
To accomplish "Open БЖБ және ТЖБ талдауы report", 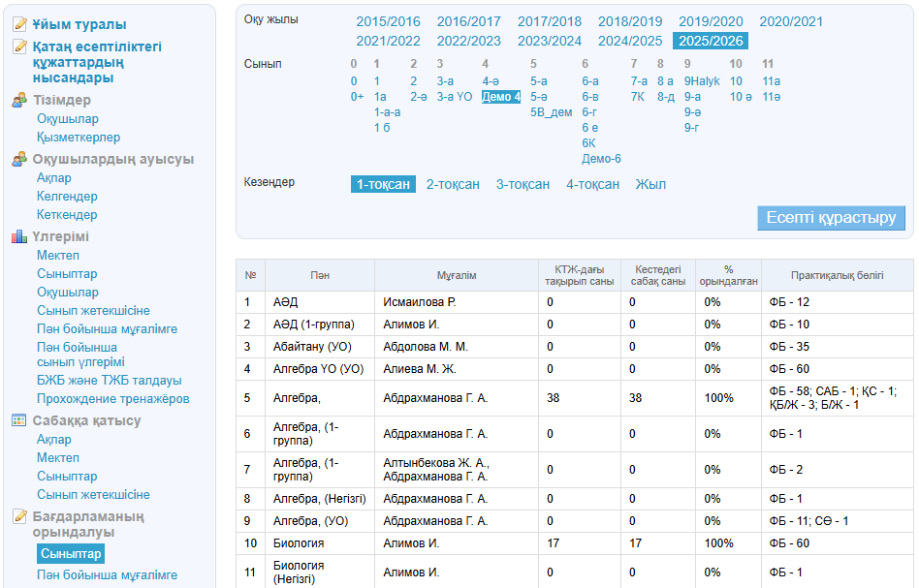I will (x=109, y=381).
